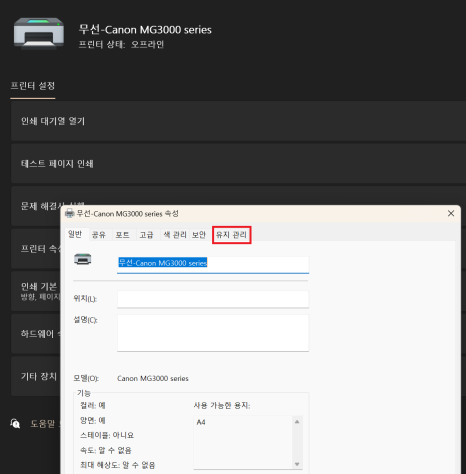This screenshot has height=474, width=466.
Task: Click the 양면: 예 feature text
Action: pyautogui.click(x=93, y=420)
